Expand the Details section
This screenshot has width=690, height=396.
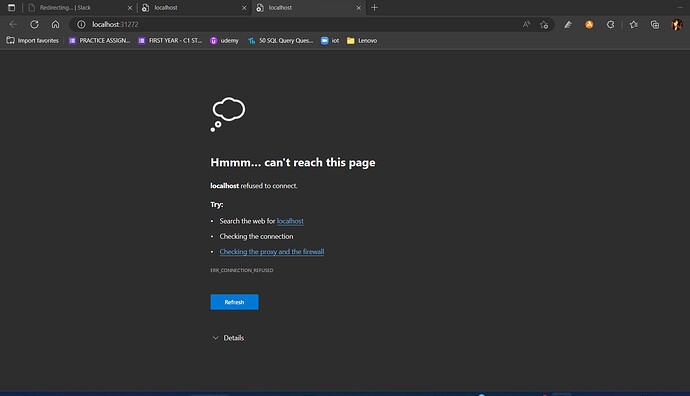228,338
